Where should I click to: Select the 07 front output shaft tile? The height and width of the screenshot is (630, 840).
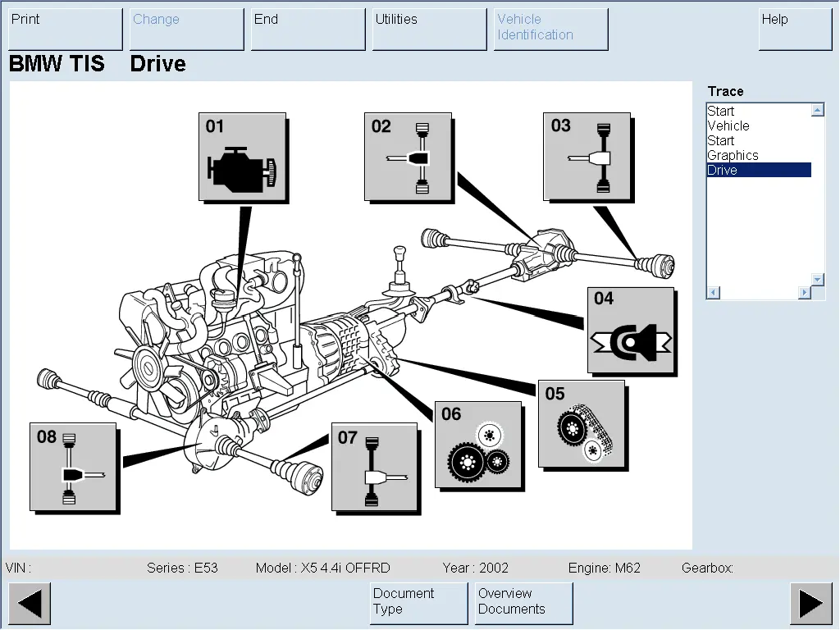375,467
